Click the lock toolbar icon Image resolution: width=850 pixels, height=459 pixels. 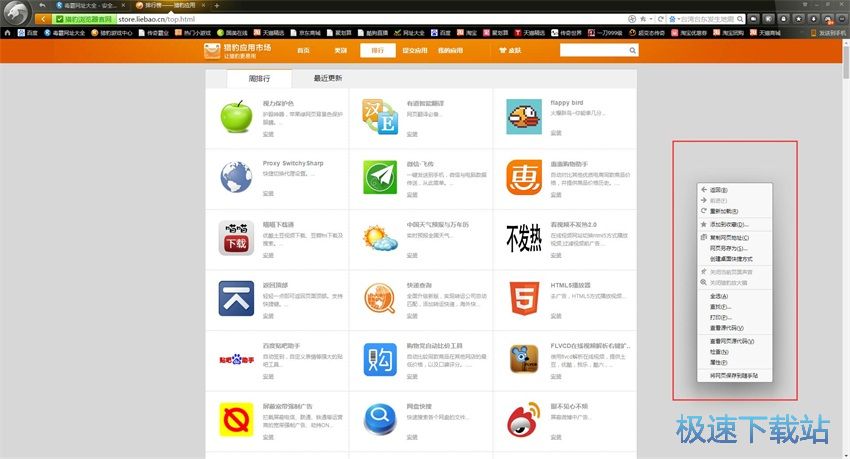click(783, 19)
